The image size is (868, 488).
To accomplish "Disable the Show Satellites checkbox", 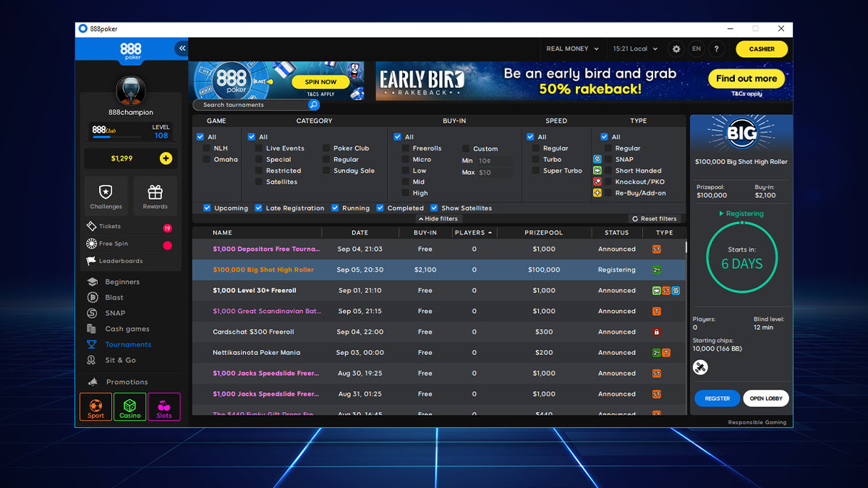I will click(434, 207).
